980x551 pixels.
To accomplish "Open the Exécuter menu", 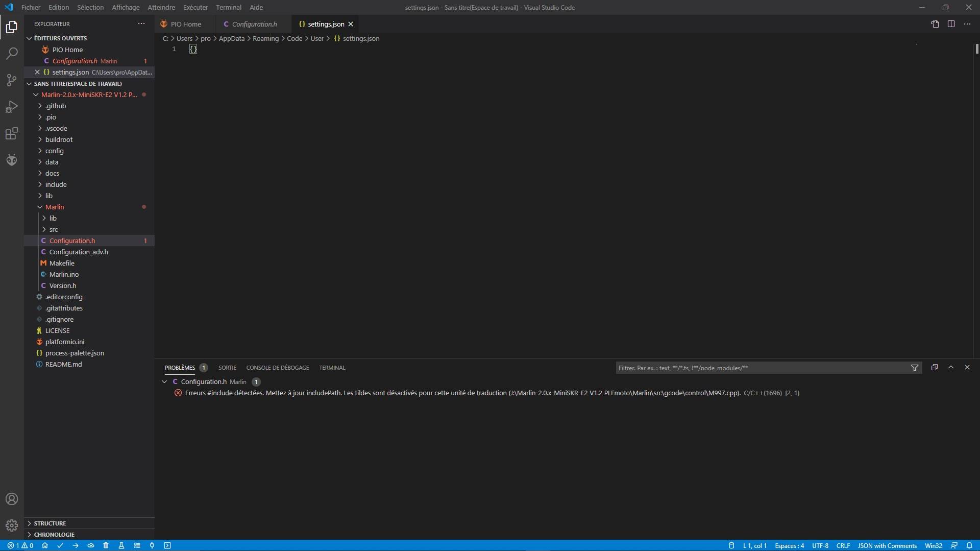I will point(195,7).
